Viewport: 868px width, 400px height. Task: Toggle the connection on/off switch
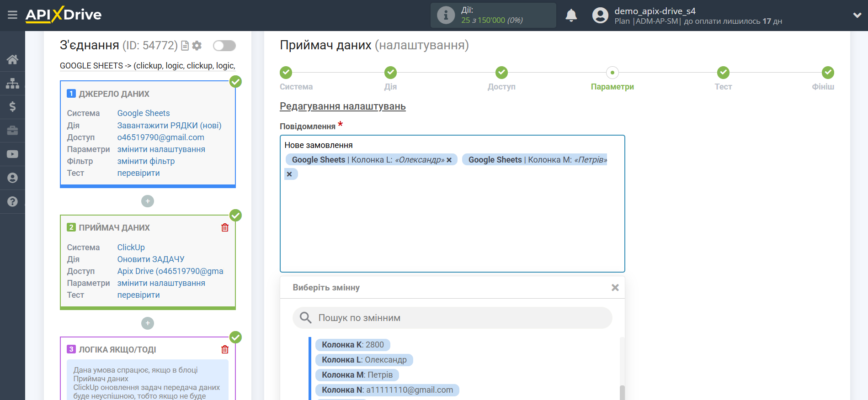224,46
